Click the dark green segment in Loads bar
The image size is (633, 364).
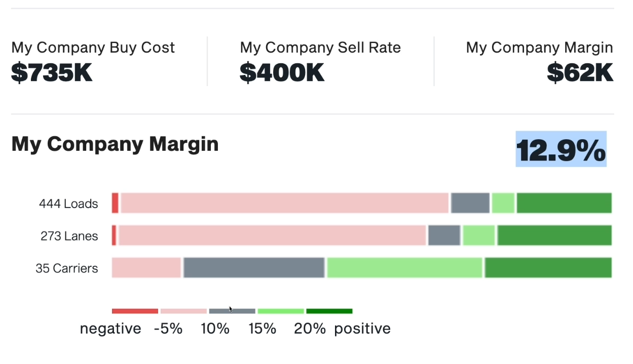pos(564,203)
